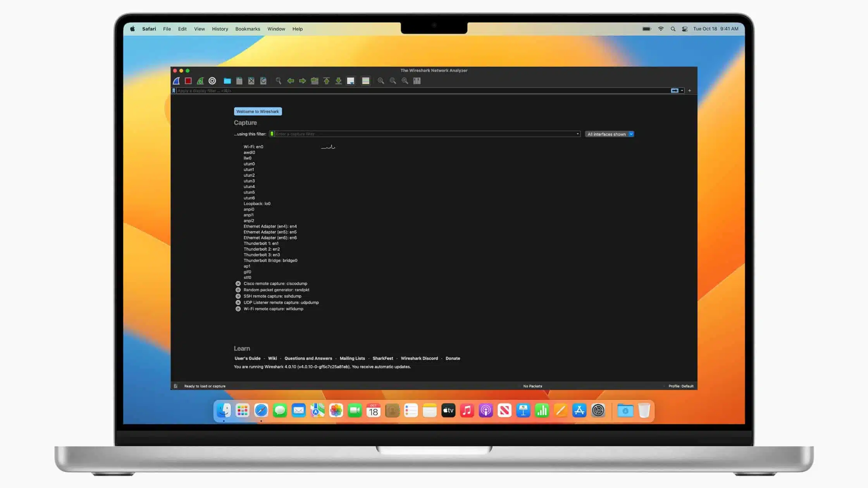Select Thunderbolt 1: en1 interface
Image resolution: width=868 pixels, height=488 pixels.
[261, 244]
